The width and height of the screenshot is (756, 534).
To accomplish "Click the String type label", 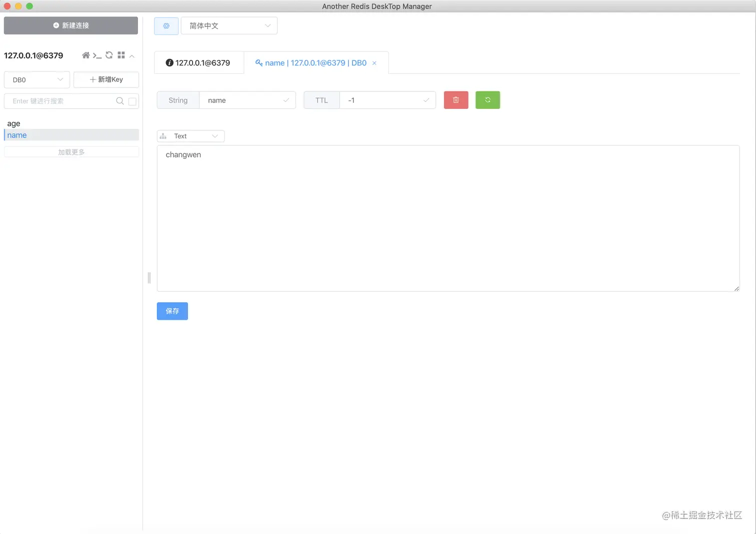I will coord(178,100).
